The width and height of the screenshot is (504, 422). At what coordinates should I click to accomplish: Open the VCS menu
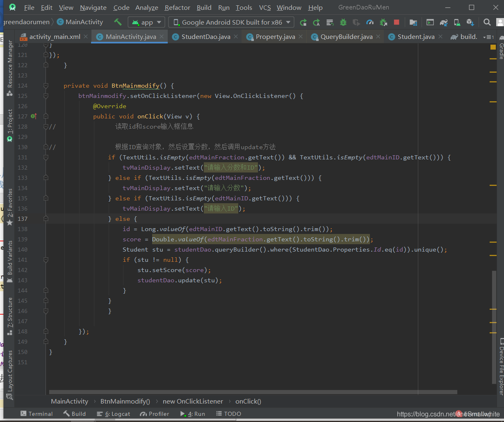pyautogui.click(x=265, y=7)
